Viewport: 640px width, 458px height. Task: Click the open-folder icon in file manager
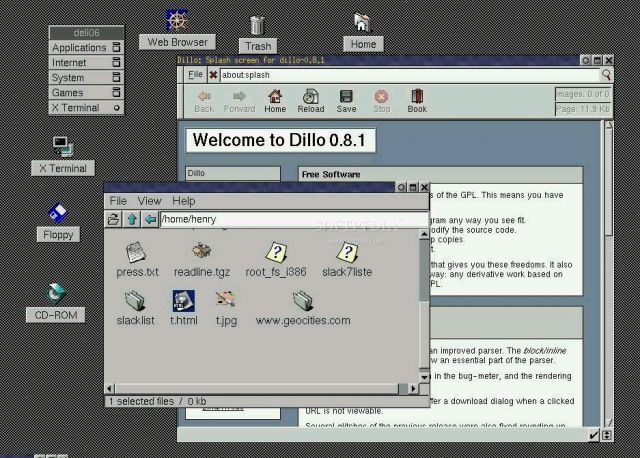coord(113,220)
